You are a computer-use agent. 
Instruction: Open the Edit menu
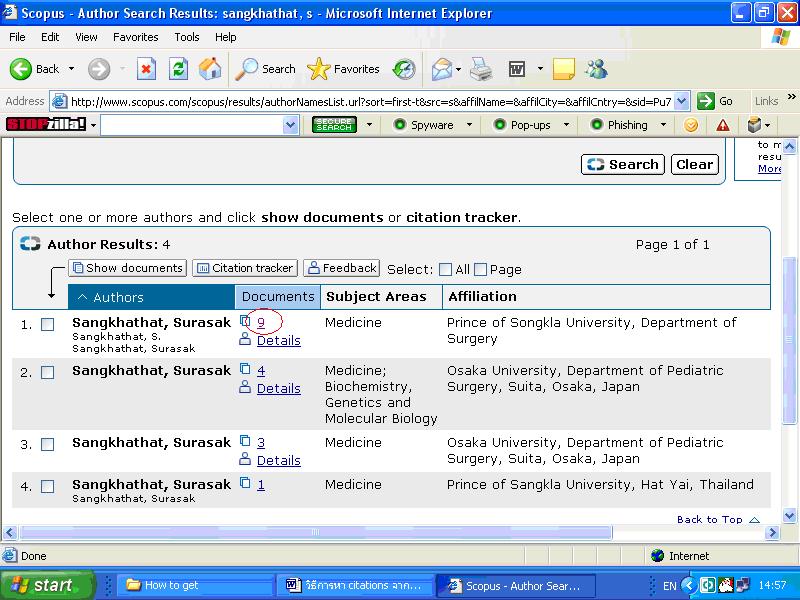[50, 37]
